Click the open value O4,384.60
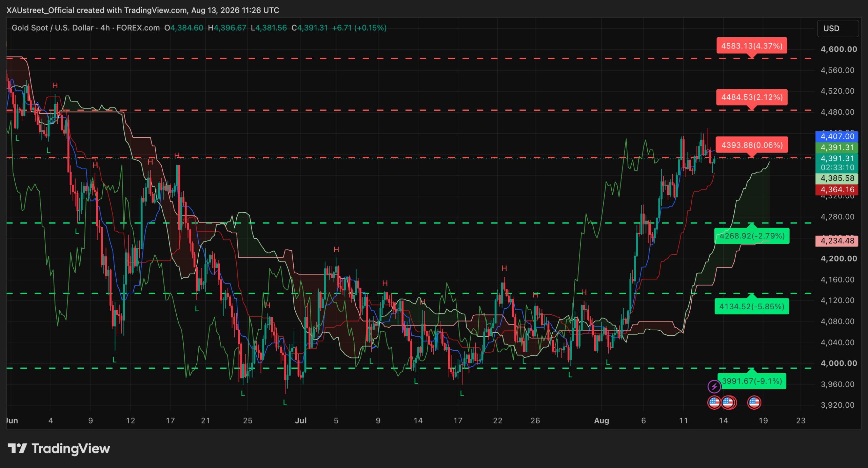The width and height of the screenshot is (868, 468). 184,28
